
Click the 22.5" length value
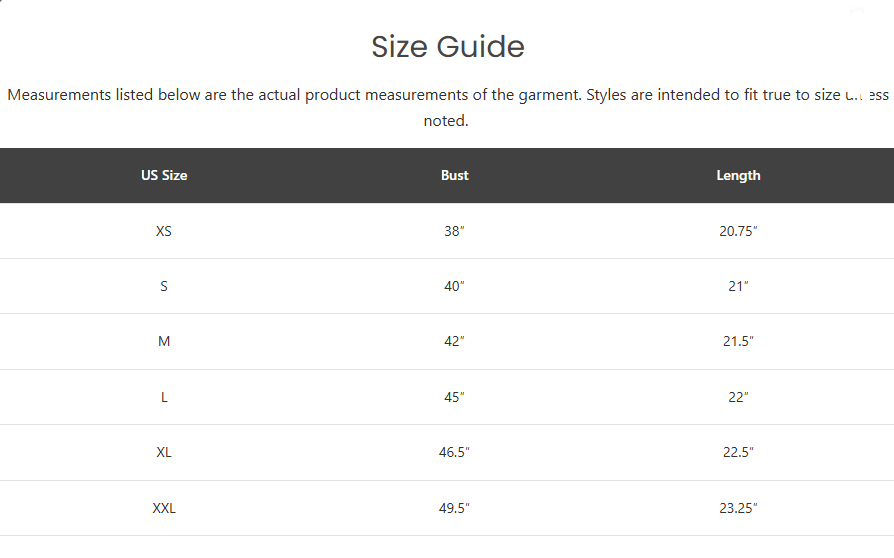click(738, 453)
